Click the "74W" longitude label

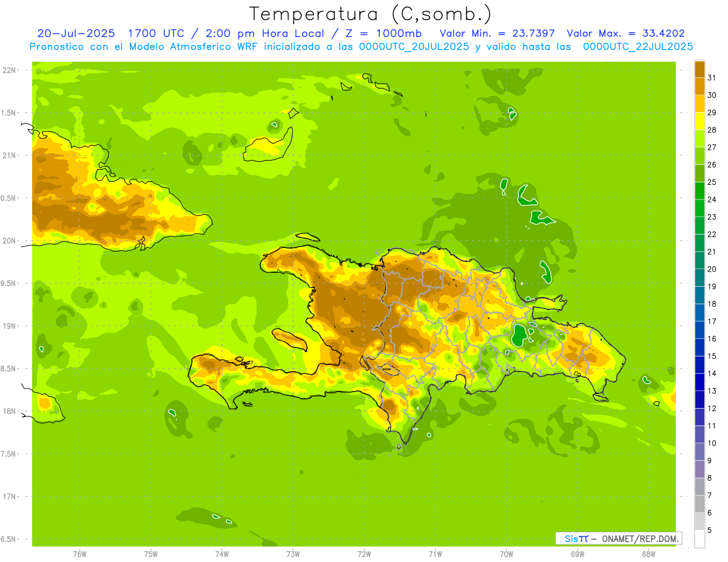tap(222, 554)
